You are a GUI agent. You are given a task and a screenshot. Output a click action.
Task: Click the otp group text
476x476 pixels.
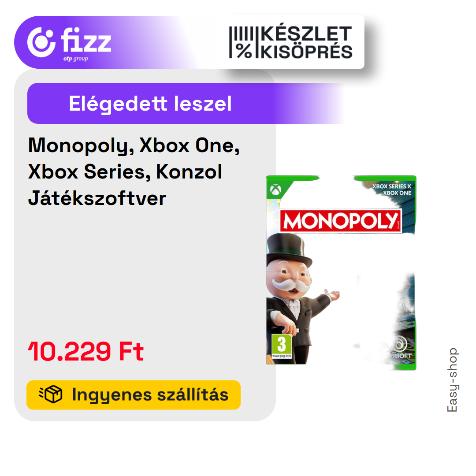click(x=76, y=59)
